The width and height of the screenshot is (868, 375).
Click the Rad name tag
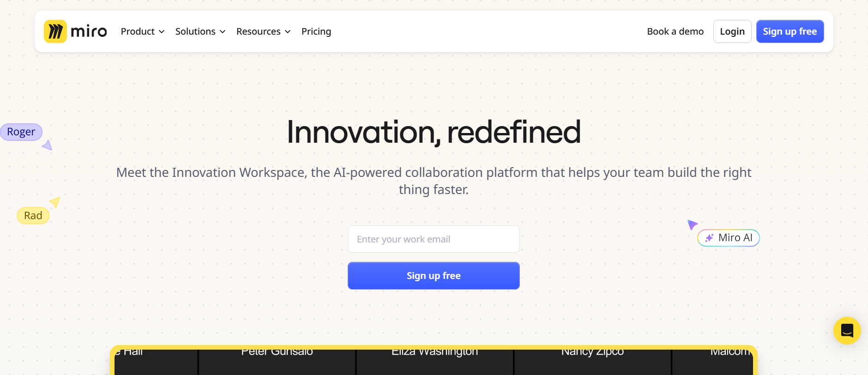[33, 216]
